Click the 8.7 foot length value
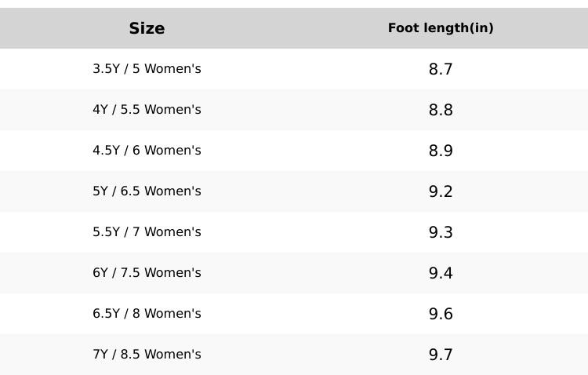Image resolution: width=588 pixels, height=375 pixels. (x=441, y=69)
